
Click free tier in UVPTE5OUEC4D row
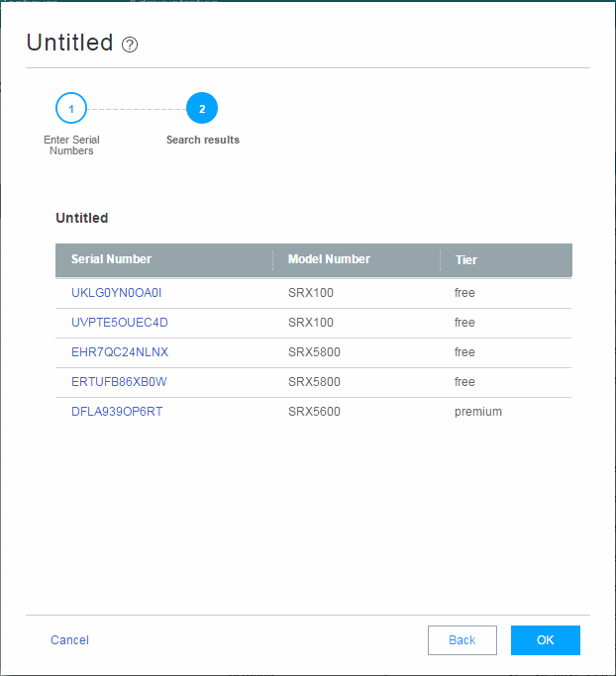tap(464, 323)
